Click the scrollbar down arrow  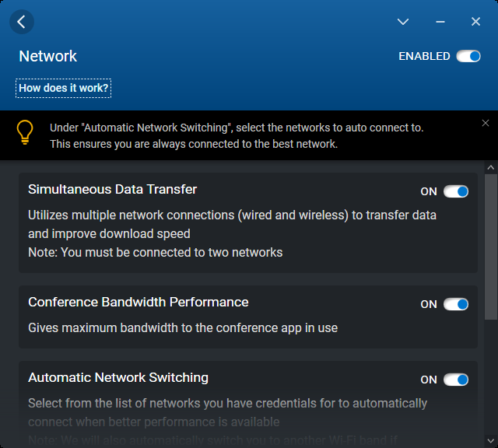[490, 441]
